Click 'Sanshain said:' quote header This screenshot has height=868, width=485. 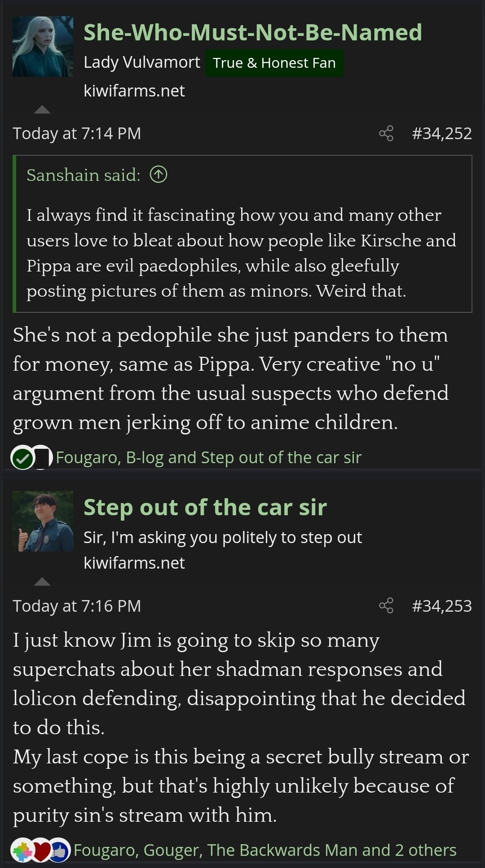point(84,175)
